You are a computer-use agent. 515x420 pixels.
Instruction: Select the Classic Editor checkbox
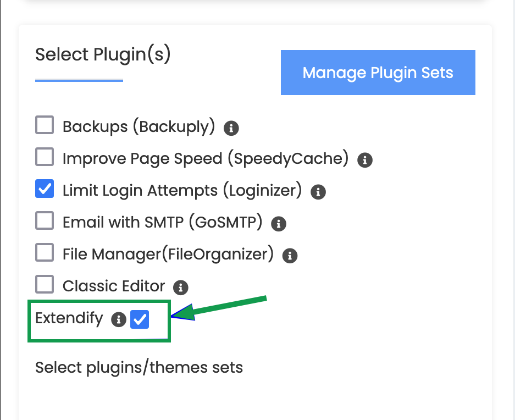tap(45, 285)
